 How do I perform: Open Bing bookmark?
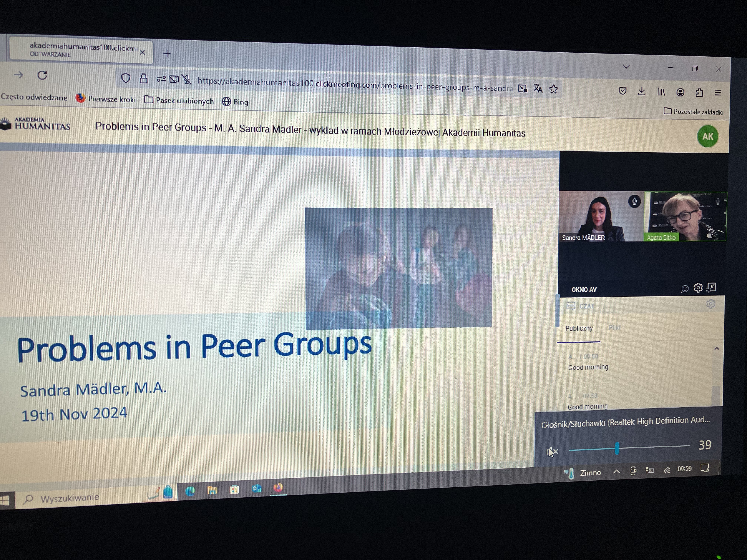click(x=235, y=102)
